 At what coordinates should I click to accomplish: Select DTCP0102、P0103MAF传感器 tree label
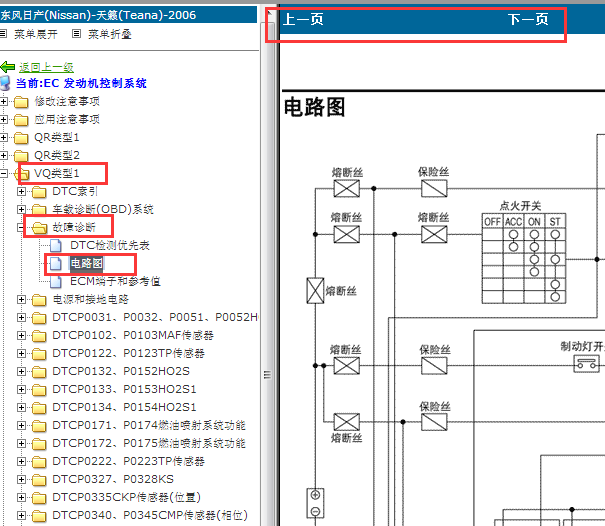133,335
